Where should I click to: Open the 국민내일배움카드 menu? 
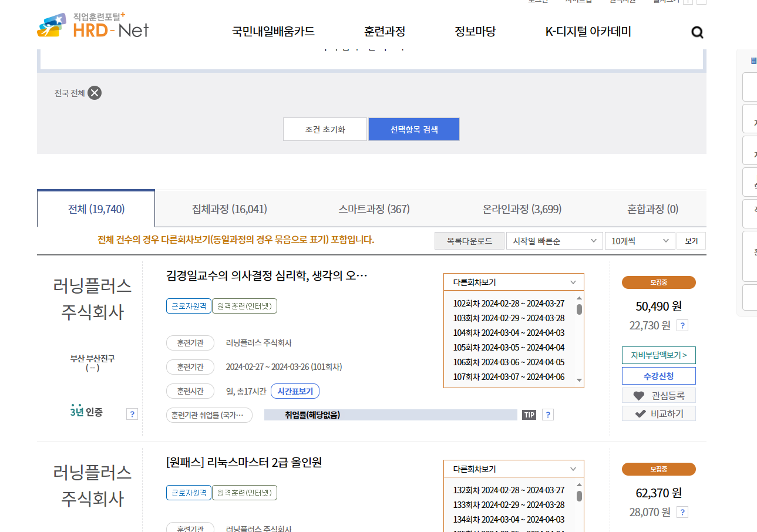[x=273, y=32]
